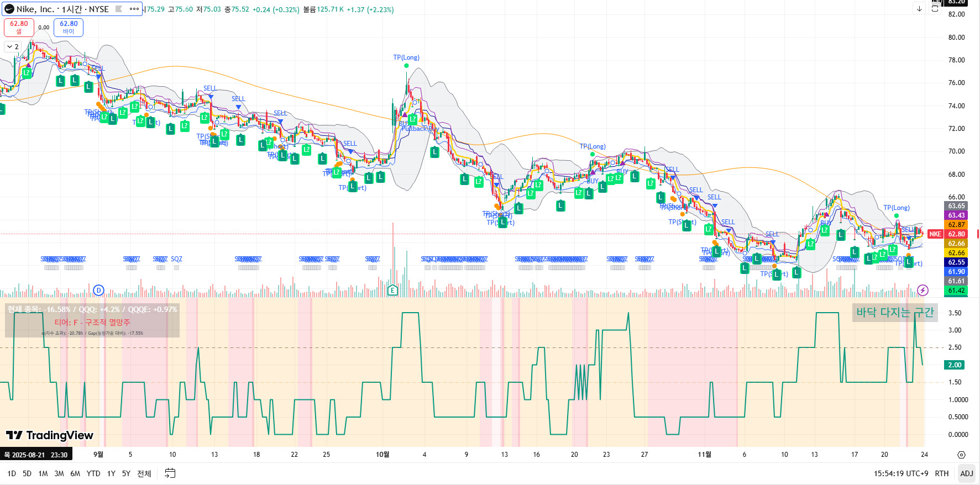The image size is (980, 485).
Task: Click the flag icon next to NYSE
Action: click(x=119, y=9)
